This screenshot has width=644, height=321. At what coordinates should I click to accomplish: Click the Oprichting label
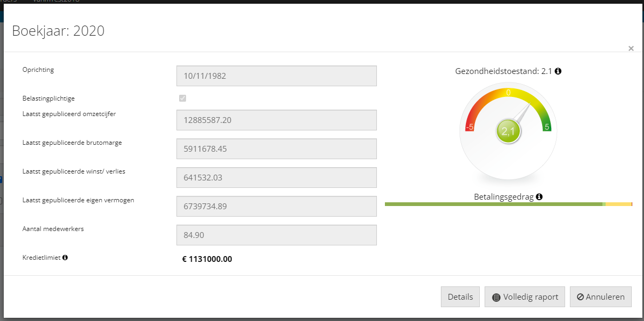tap(38, 70)
